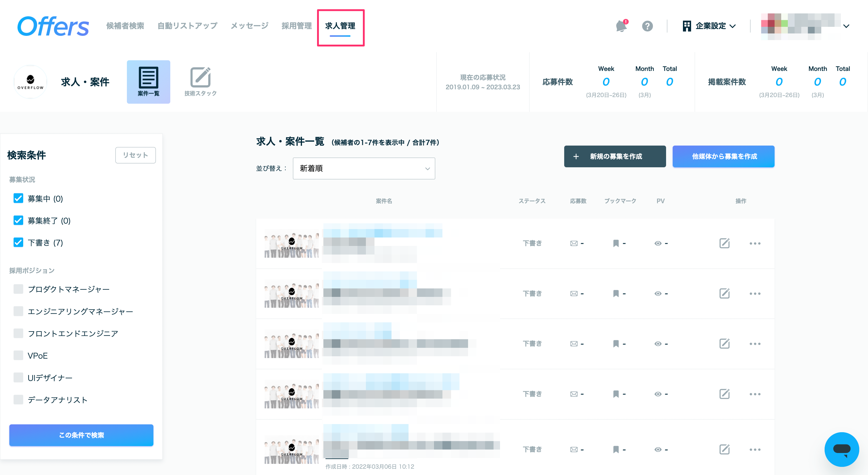Edit the fourth draft job listing

point(724,394)
